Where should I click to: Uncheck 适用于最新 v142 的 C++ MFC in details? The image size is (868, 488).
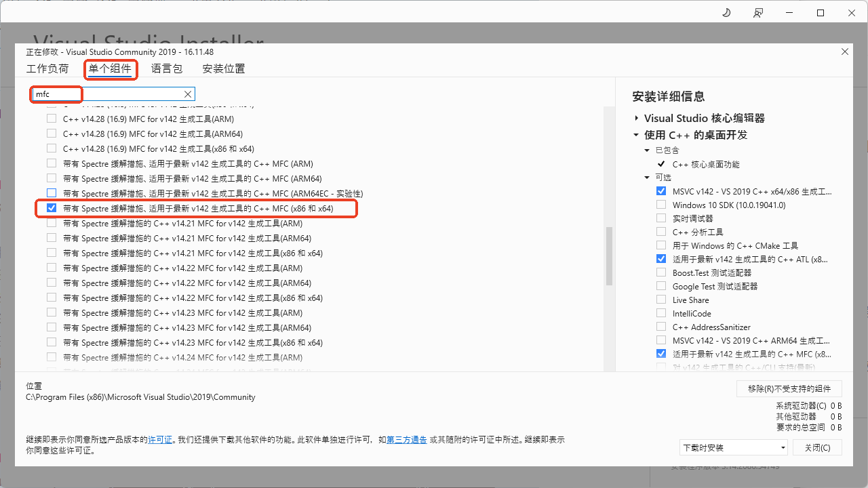pyautogui.click(x=661, y=354)
